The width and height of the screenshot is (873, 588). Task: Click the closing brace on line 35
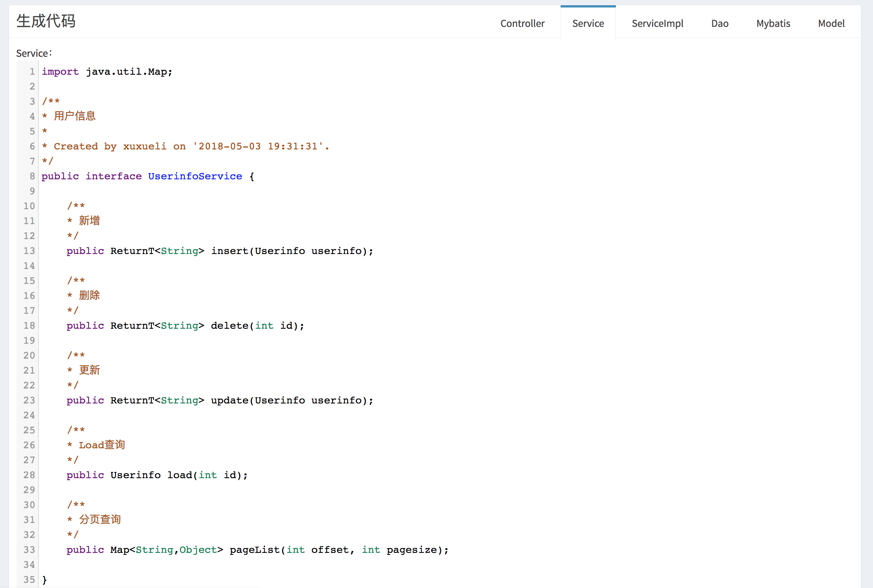44,580
